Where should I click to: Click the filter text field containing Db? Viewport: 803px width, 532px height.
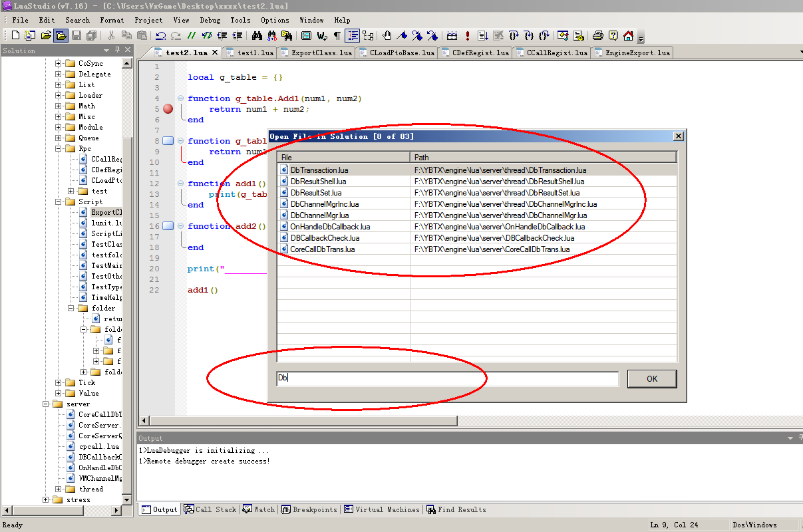448,378
